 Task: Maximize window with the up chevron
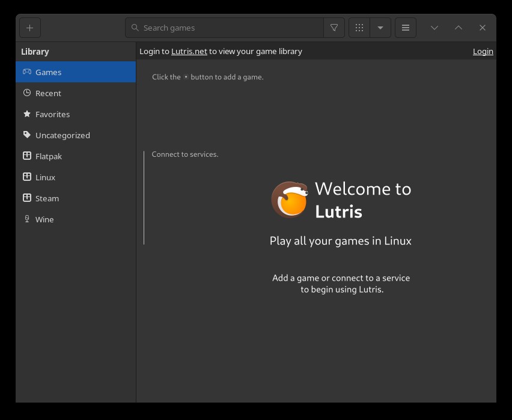[x=459, y=28]
